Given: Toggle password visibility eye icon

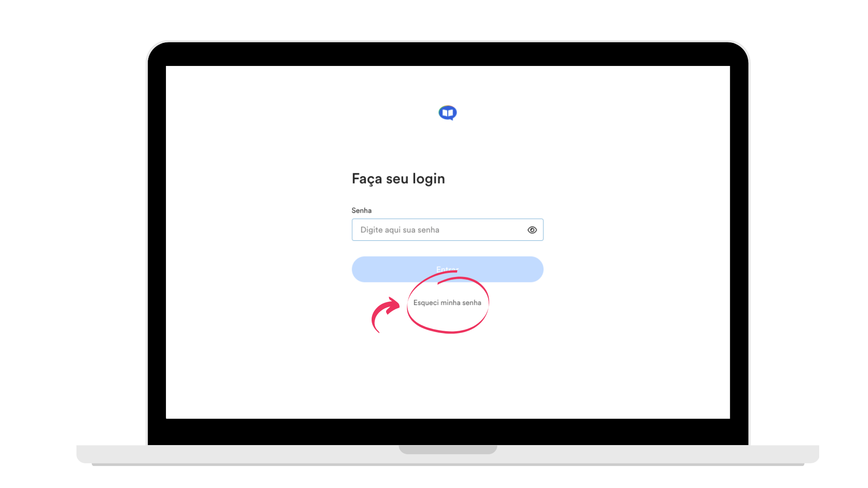Looking at the screenshot, I should pyautogui.click(x=531, y=230).
